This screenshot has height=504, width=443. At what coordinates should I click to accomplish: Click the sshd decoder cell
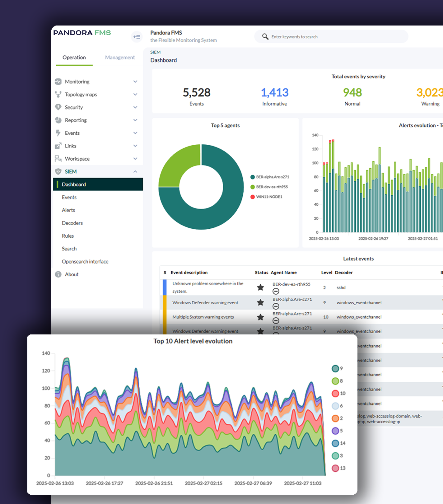(341, 287)
